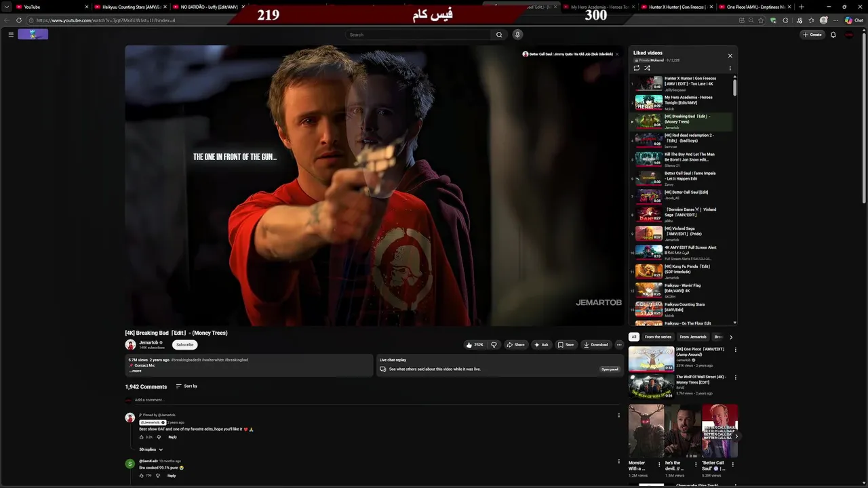Toggle shuffle playlist
This screenshot has height=488, width=868.
(647, 68)
